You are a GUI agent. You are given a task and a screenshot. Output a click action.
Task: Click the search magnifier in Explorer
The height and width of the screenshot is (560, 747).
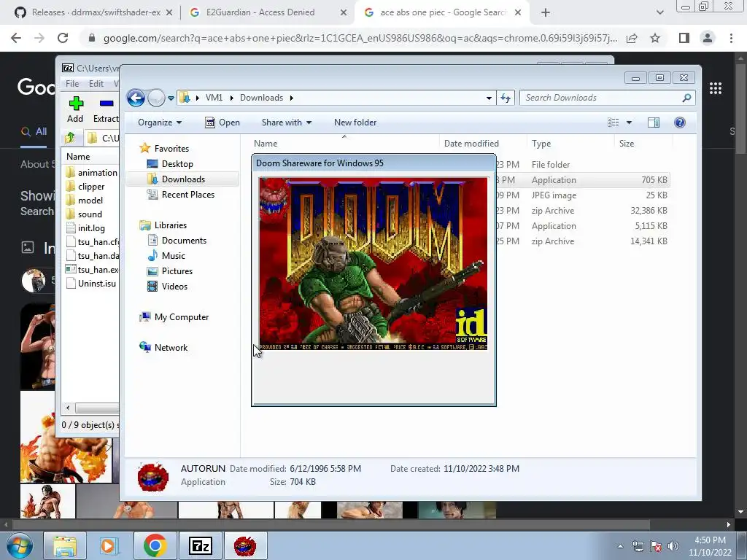click(x=686, y=98)
